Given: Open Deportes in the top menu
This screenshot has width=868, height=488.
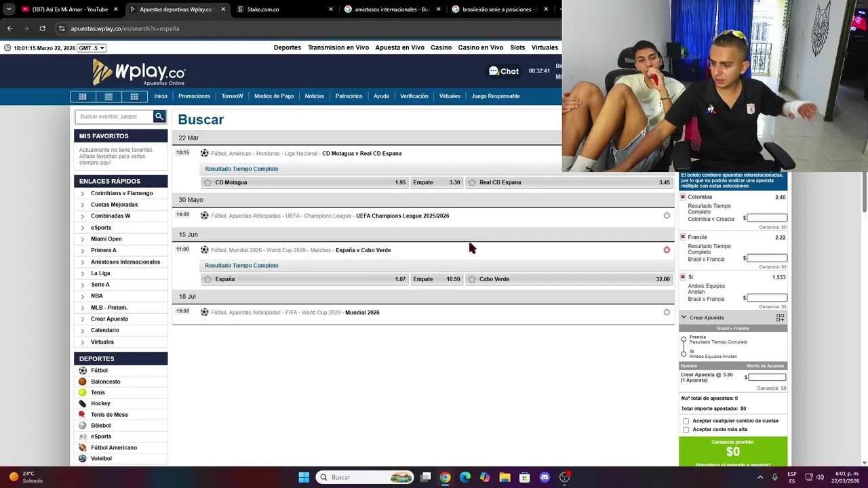Looking at the screenshot, I should point(287,47).
